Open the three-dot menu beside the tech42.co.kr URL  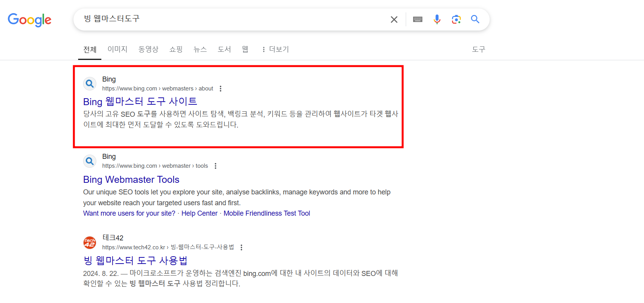(241, 247)
